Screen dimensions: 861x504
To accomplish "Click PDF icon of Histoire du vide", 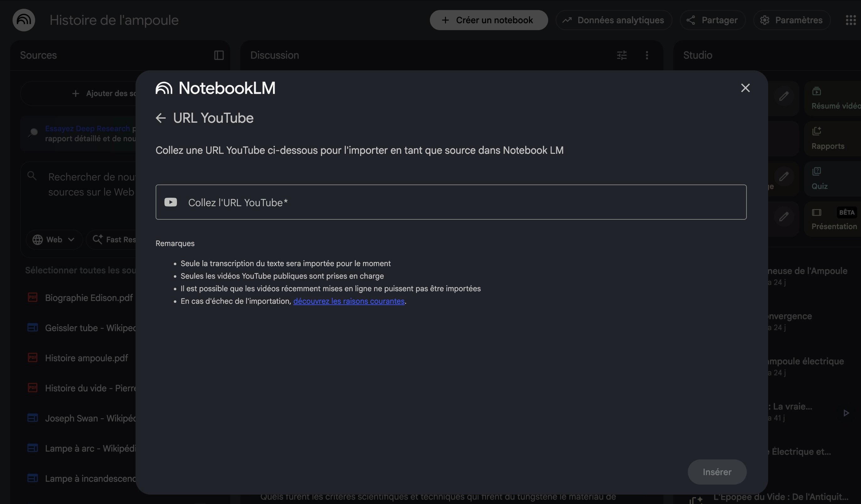I will [32, 388].
